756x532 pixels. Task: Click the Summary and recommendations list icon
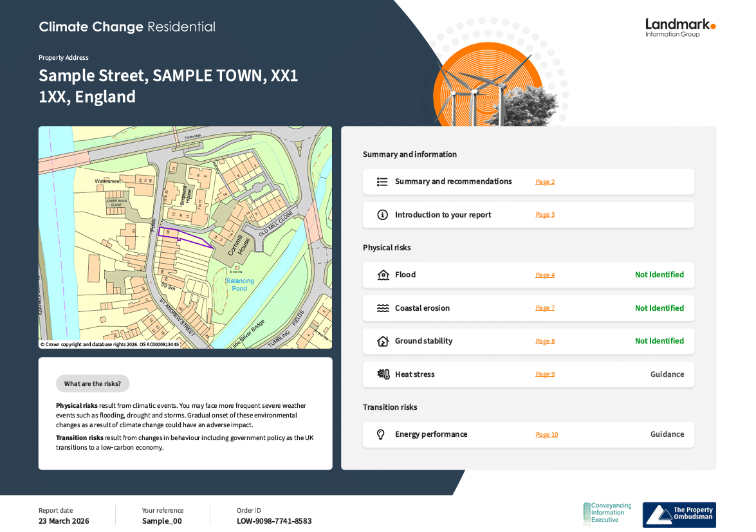pyautogui.click(x=382, y=182)
